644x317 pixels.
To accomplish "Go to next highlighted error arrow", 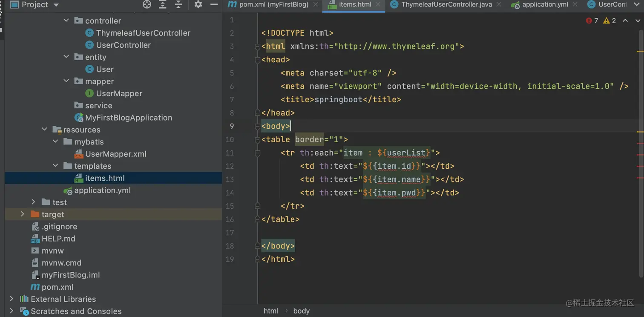I will click(x=638, y=20).
